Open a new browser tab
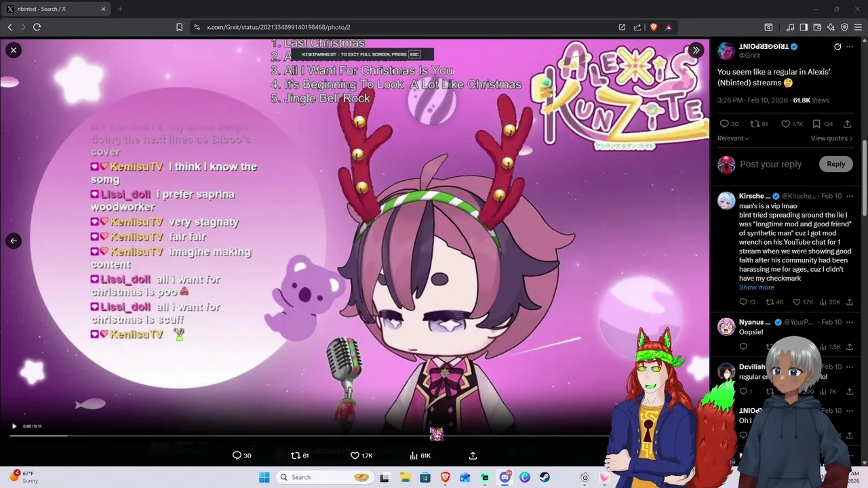Screen dimensions: 868x488 tap(120, 9)
